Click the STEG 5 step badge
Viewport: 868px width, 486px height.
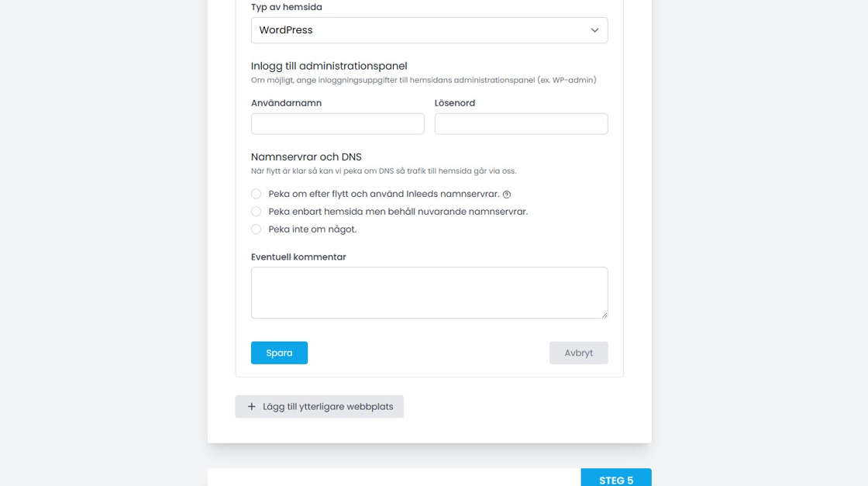tap(616, 480)
